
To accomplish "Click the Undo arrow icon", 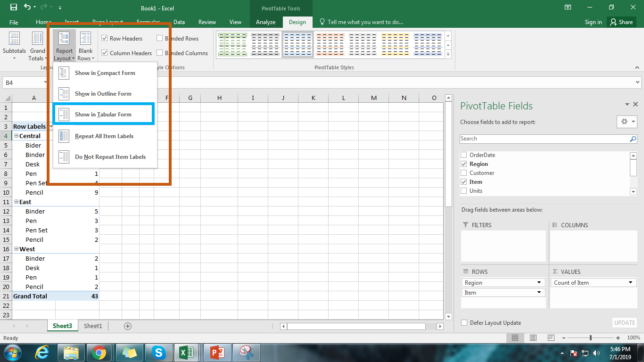I will tap(27, 8).
